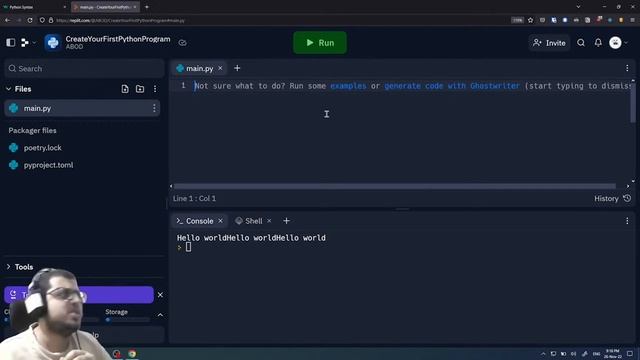Open file History

613,198
